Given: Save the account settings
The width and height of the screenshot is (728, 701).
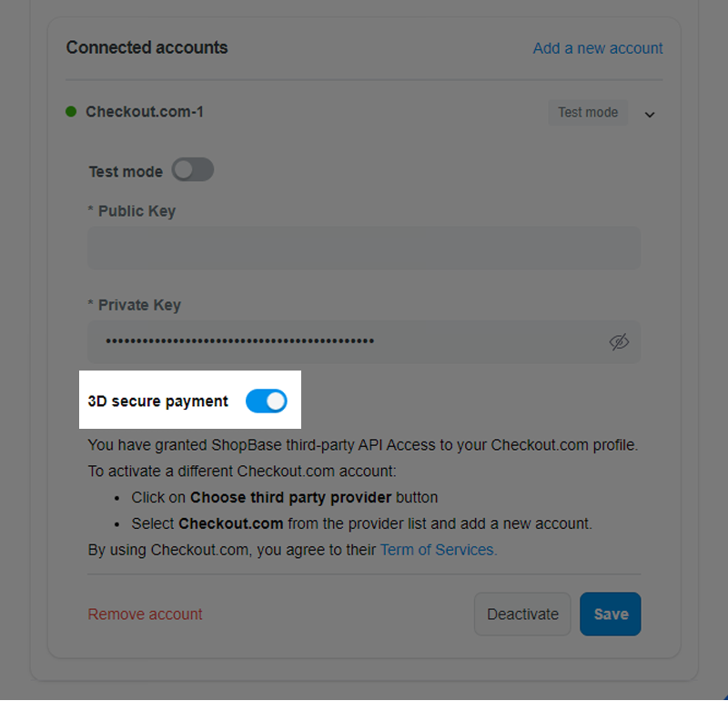Looking at the screenshot, I should point(611,615).
